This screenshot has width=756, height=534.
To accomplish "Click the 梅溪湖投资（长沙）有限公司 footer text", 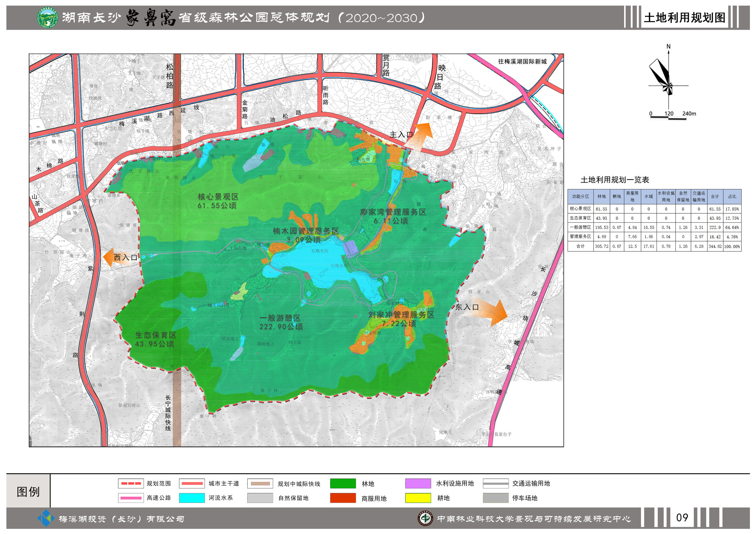I will tap(121, 519).
